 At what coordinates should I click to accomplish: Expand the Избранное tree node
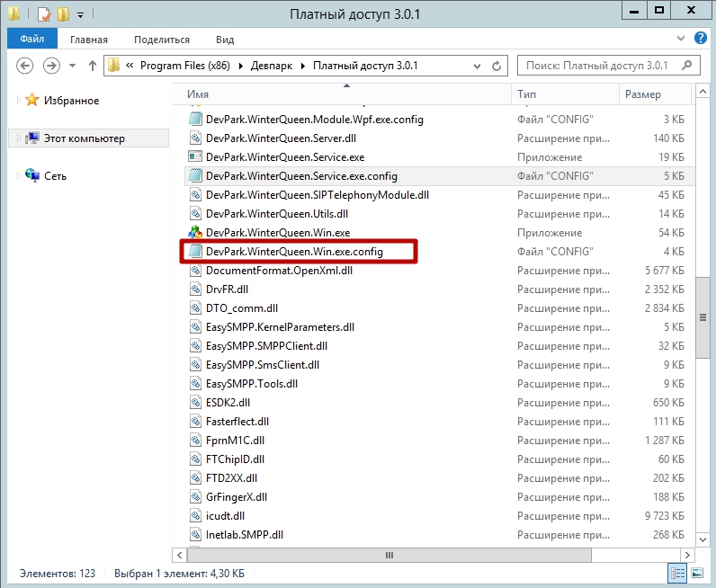pos(19,101)
